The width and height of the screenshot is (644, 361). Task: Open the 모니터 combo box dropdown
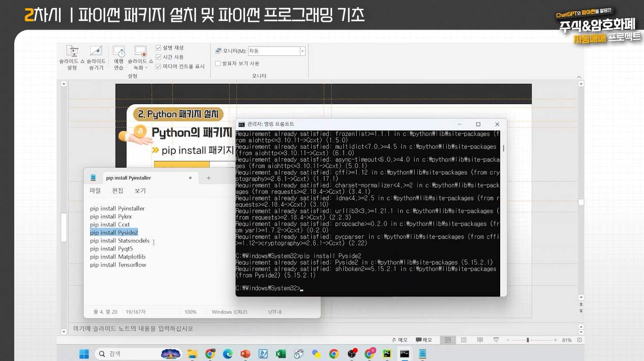point(302,51)
